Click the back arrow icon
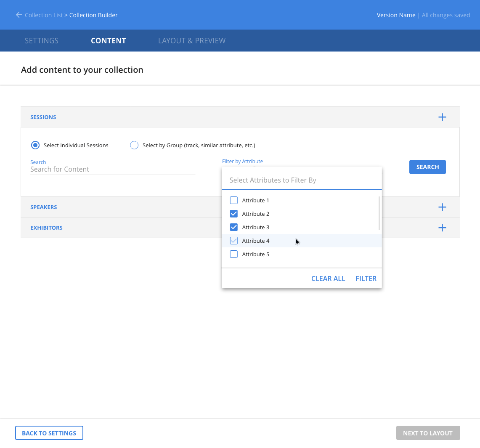The image size is (480, 448). coord(19,15)
